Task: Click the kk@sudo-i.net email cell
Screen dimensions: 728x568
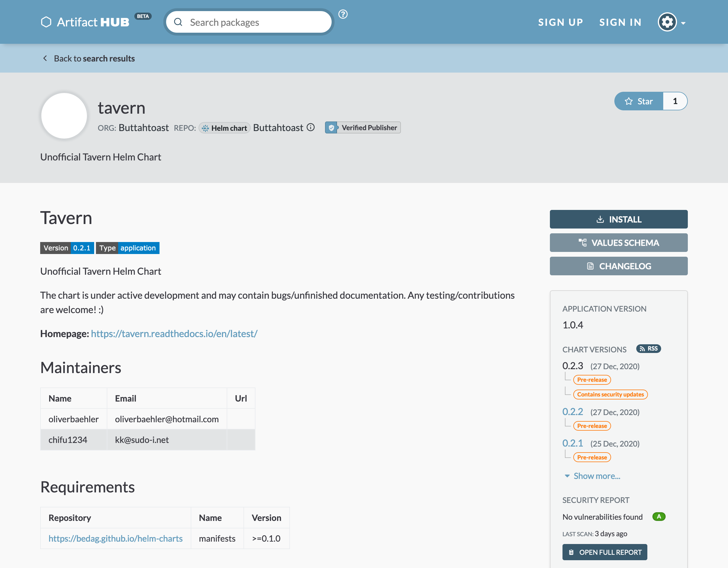Action: (167, 440)
